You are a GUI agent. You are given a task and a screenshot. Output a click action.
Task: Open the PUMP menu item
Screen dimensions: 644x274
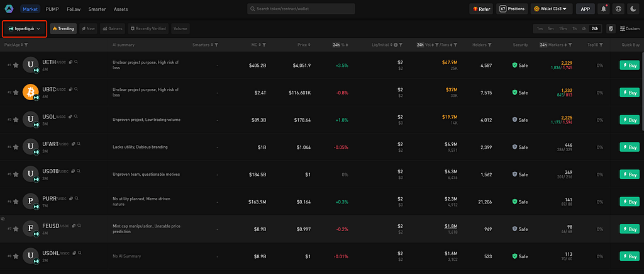tap(52, 9)
